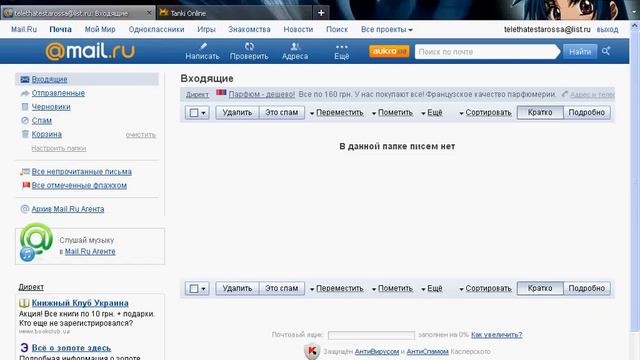Viewport: 640px width, 360px height.
Task: Click Удалить button in bottom toolbar
Action: [x=237, y=288]
